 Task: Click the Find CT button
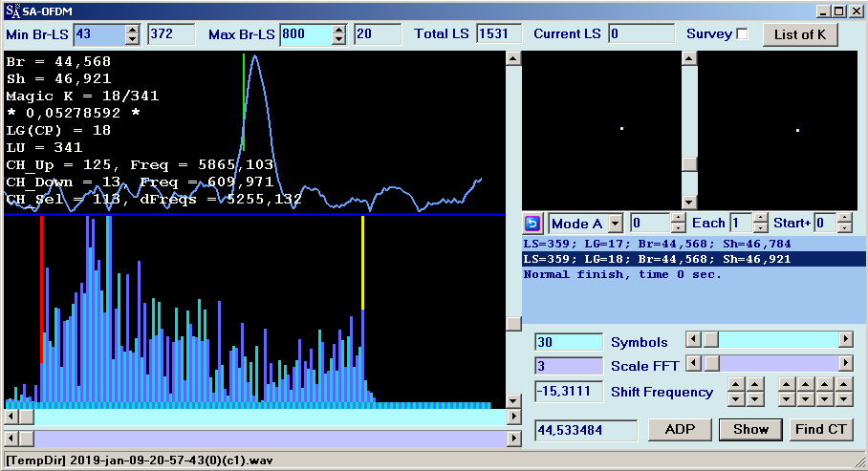point(821,430)
